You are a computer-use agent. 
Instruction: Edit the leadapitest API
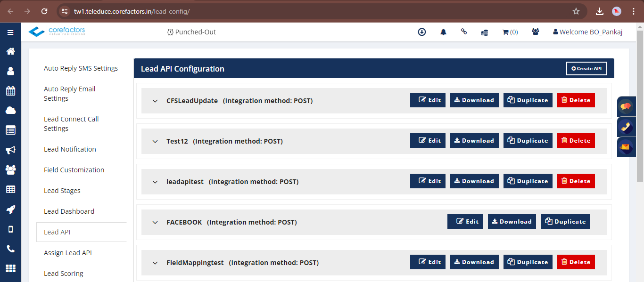tap(428, 181)
